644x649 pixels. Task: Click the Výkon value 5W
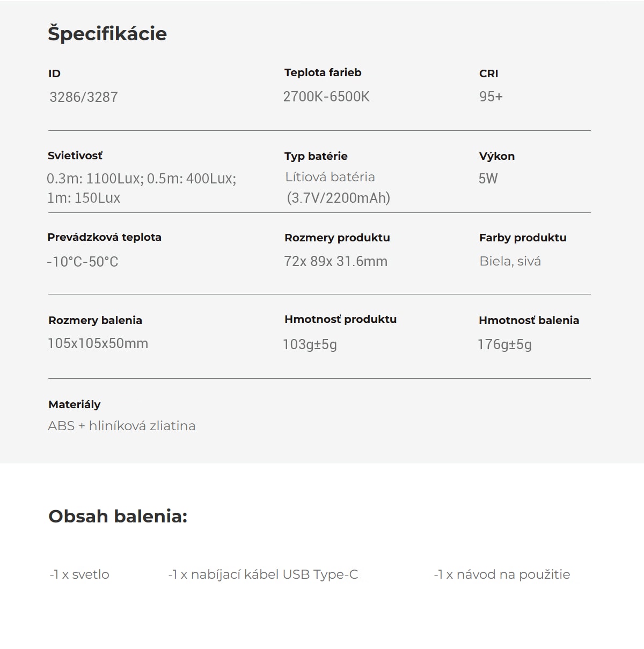[x=488, y=179]
